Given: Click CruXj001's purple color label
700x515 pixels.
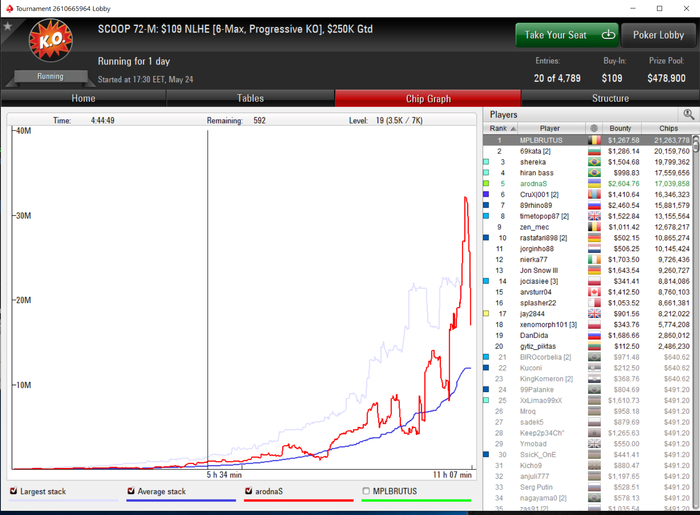Looking at the screenshot, I should pos(486,195).
